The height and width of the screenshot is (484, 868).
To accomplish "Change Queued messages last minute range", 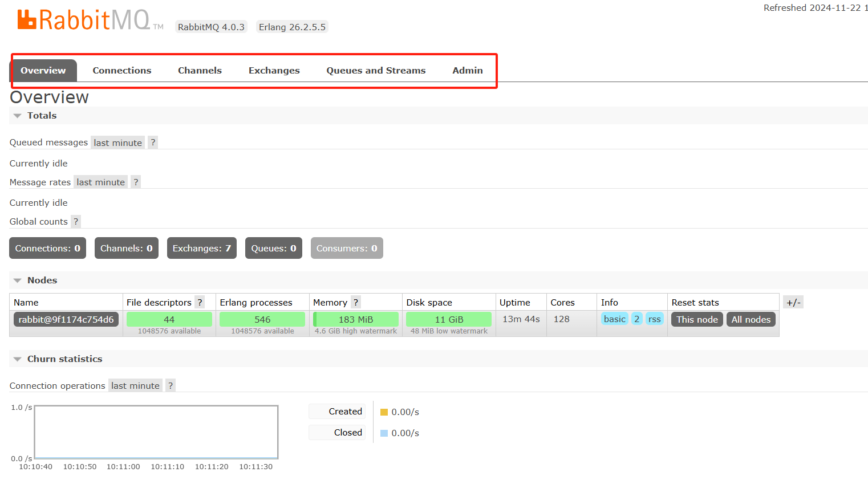I will coord(117,143).
